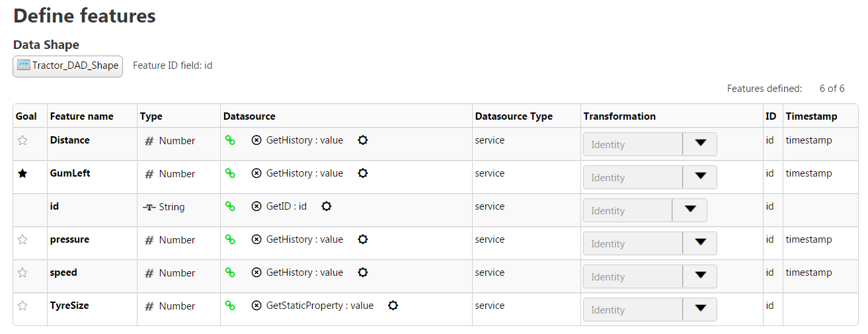Open the settings gear next to GetStaticProperty
The width and height of the screenshot is (868, 334).
[393, 306]
